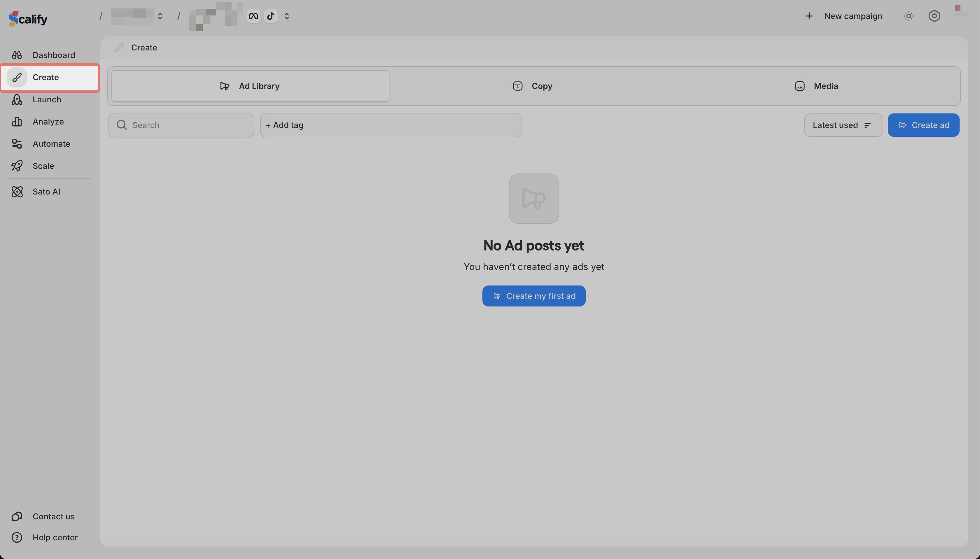Toggle light/dark theme sun icon
The width and height of the screenshot is (980, 559).
tap(908, 16)
